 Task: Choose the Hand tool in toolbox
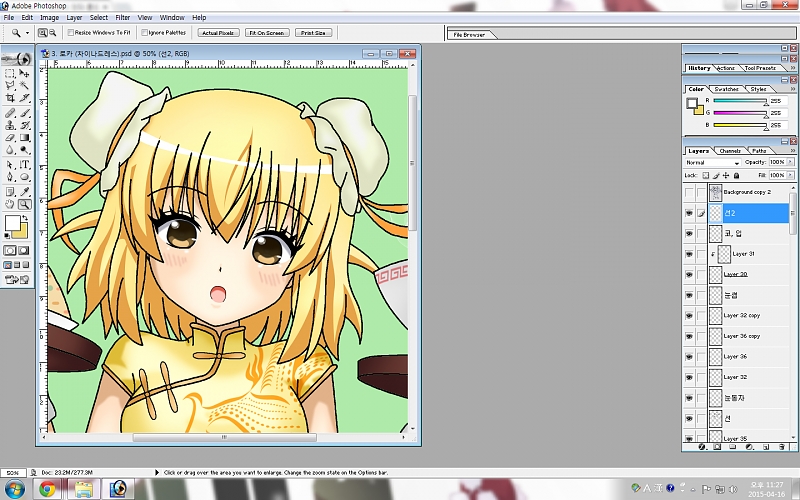pos(10,204)
